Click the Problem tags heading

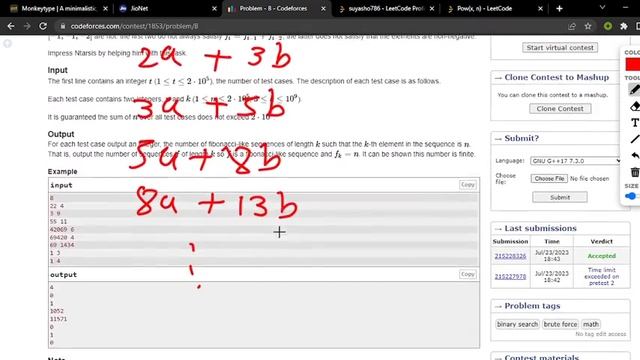pos(532,306)
